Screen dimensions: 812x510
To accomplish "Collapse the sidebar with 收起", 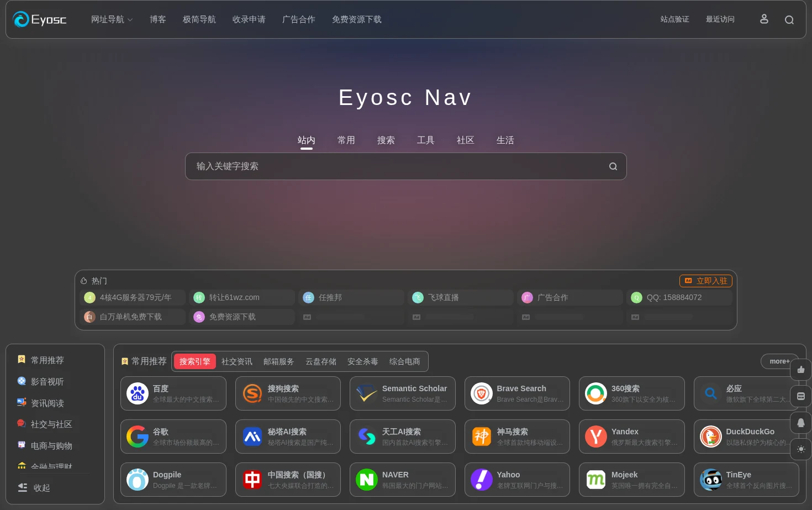I will coord(34,488).
